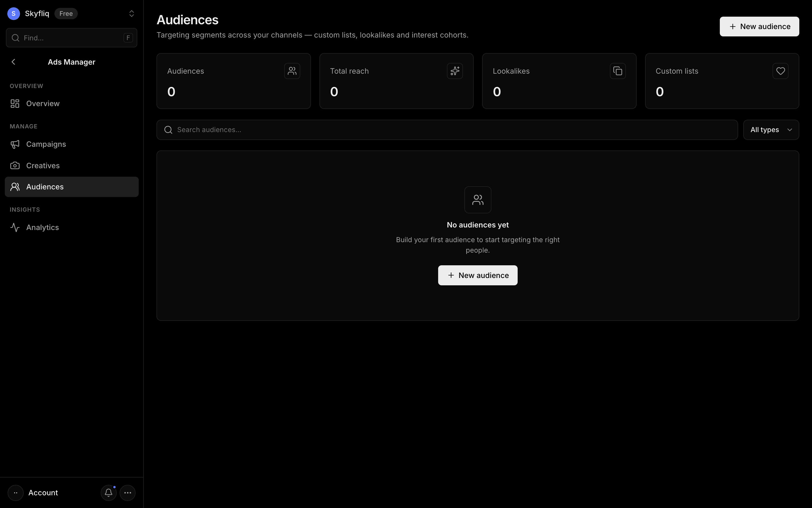Image resolution: width=812 pixels, height=508 pixels.
Task: Click the heart icon on Custom lists card
Action: point(780,71)
